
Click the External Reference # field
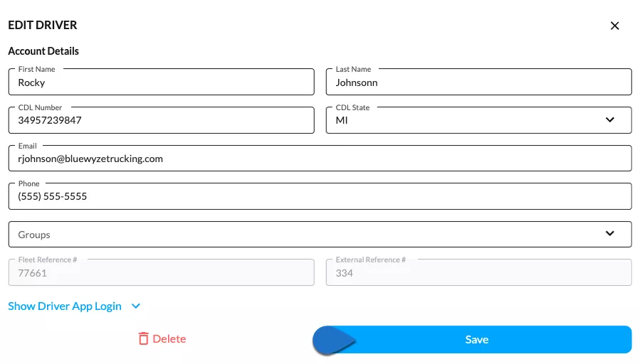point(479,272)
